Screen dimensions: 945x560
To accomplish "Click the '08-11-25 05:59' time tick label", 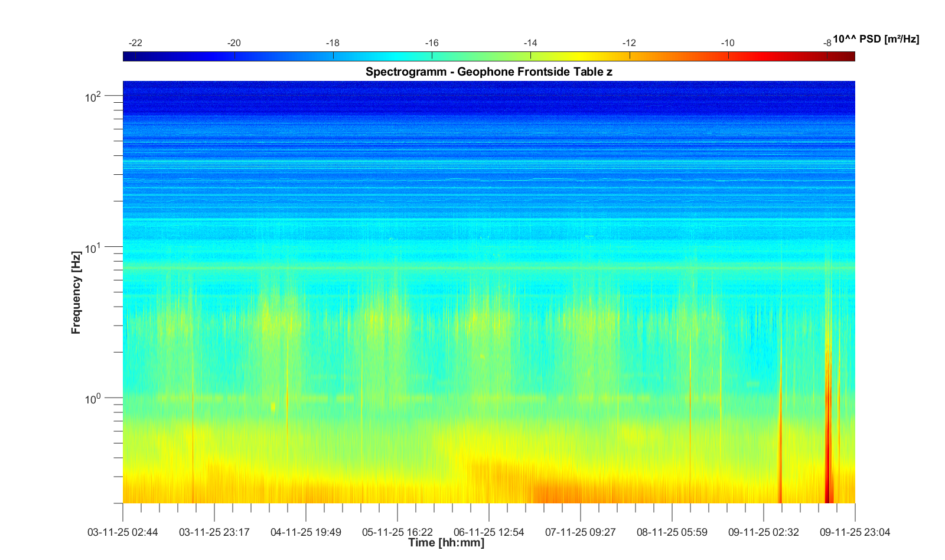I will coord(672,532).
